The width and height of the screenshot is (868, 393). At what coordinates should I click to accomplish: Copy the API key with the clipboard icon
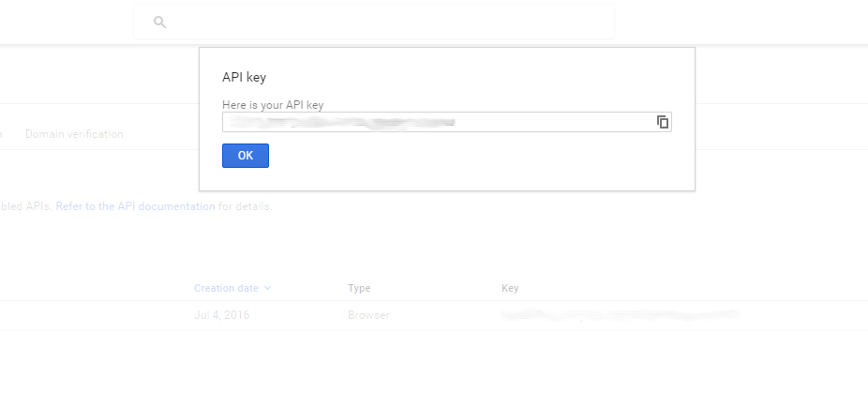point(663,122)
